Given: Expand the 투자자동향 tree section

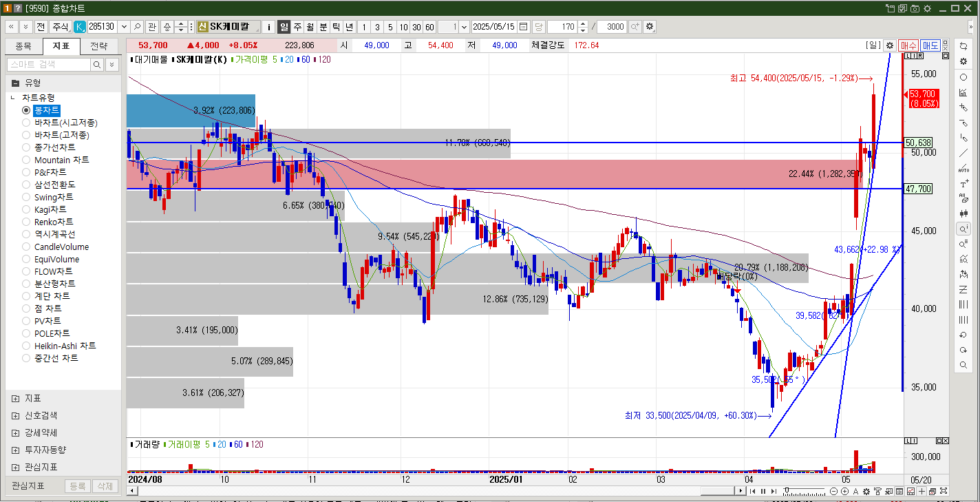Looking at the screenshot, I should point(15,450).
